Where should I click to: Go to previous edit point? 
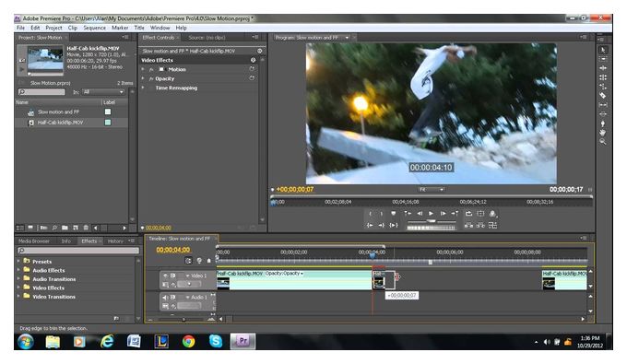408,214
